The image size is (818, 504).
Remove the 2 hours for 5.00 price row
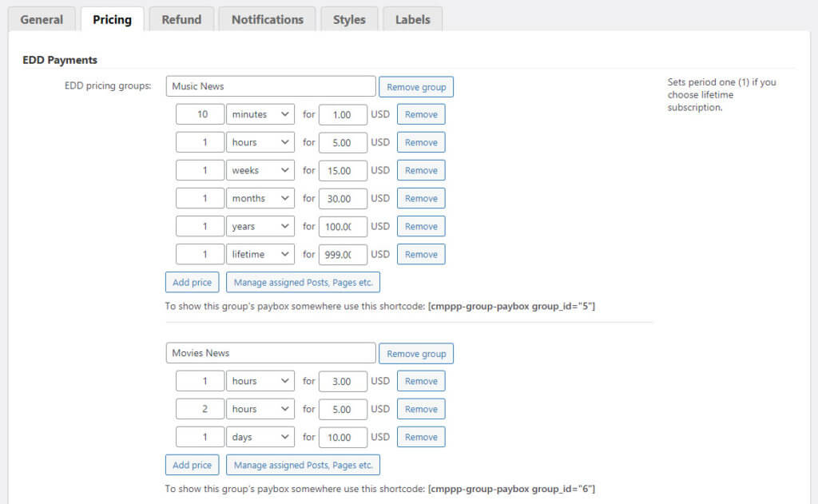click(421, 409)
